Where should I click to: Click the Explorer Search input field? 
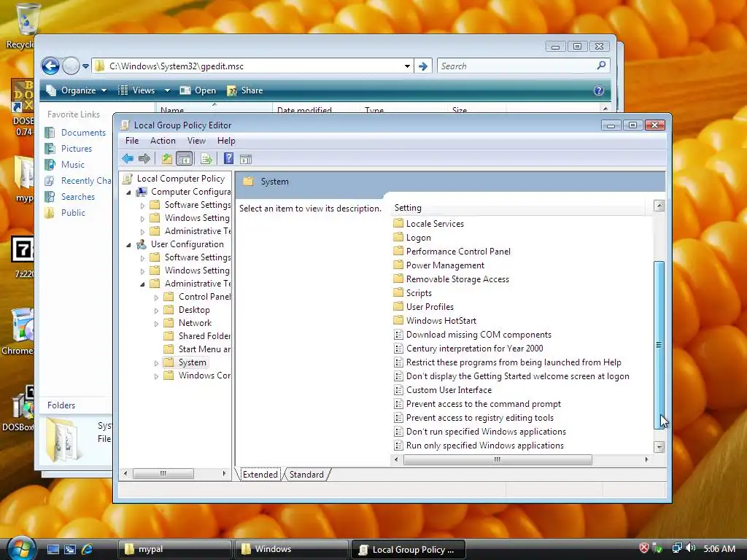tap(516, 66)
